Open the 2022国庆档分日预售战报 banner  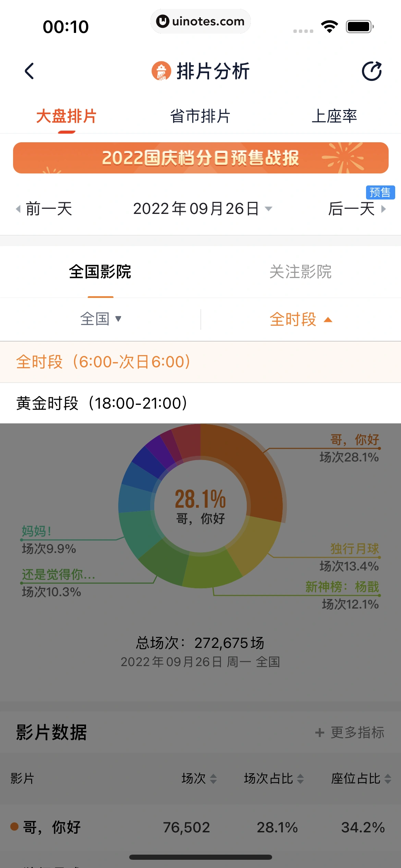click(200, 158)
